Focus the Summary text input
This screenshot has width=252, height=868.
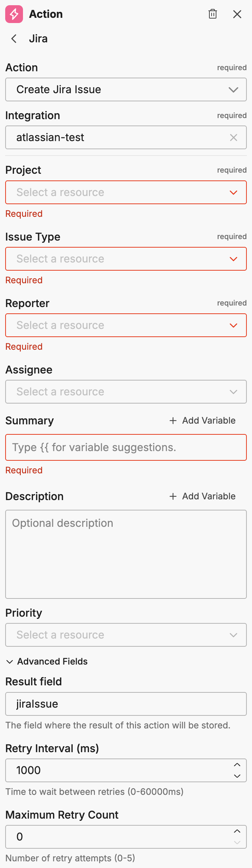pyautogui.click(x=126, y=447)
